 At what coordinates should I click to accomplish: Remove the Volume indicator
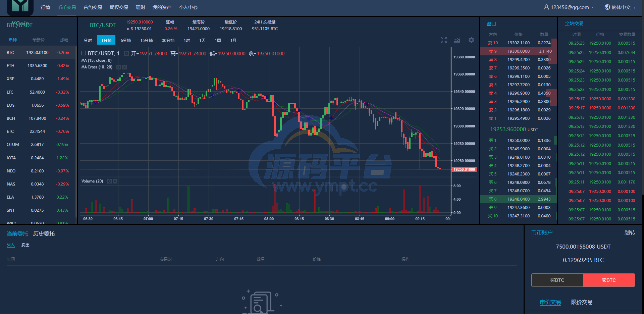pyautogui.click(x=115, y=181)
